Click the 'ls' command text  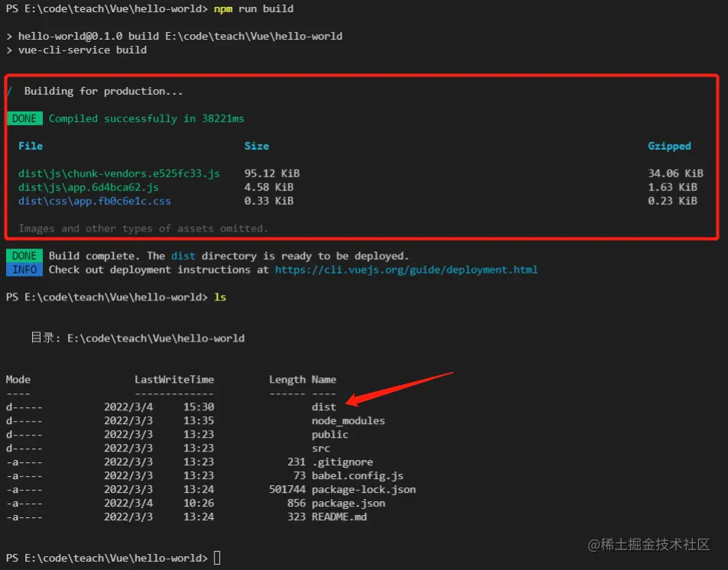[220, 297]
